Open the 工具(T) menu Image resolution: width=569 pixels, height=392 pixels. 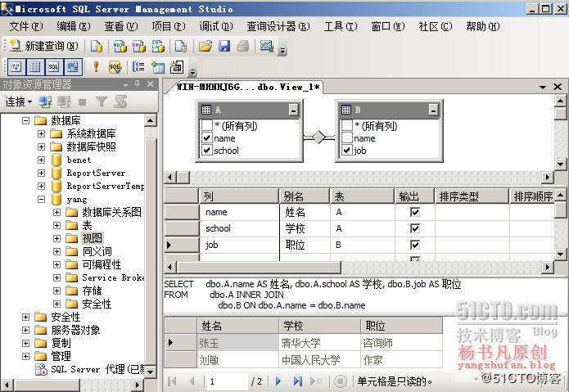tap(341, 26)
